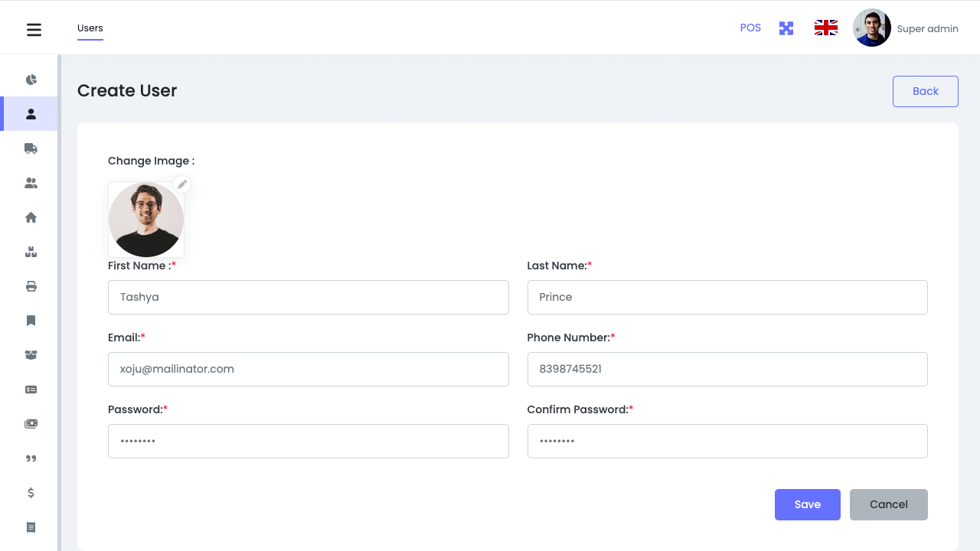Expand the Super admin profile menu

[906, 28]
